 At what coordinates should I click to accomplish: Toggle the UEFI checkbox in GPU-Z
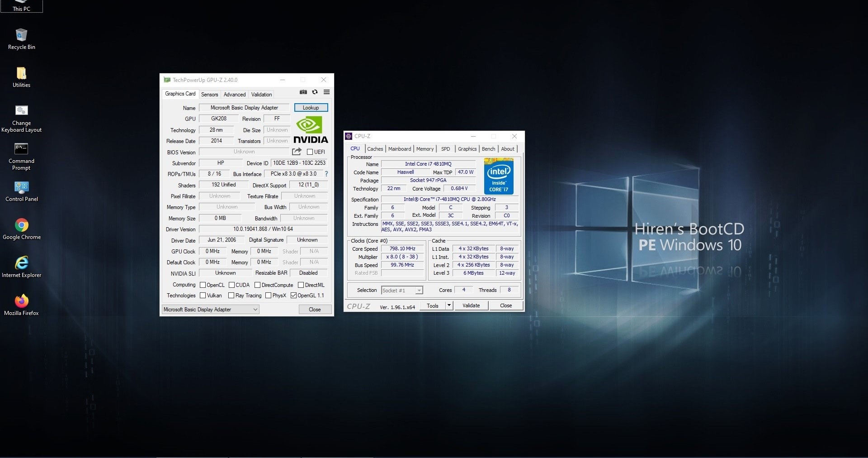coord(310,152)
